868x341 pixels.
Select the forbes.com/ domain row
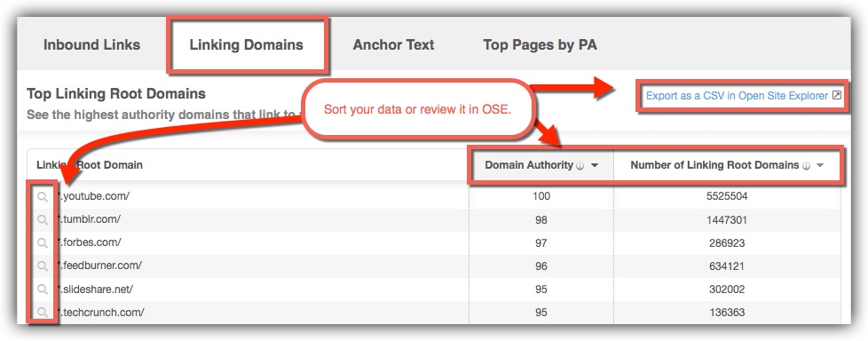click(x=433, y=243)
